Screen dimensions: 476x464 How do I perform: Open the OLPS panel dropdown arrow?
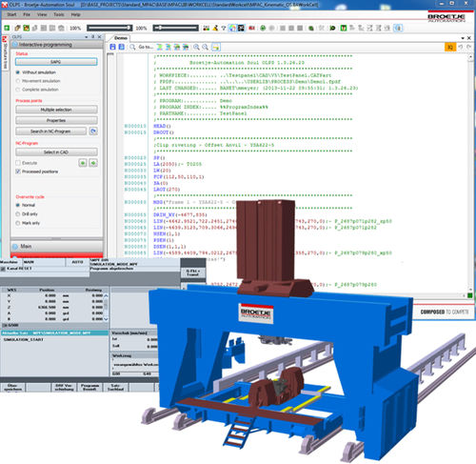pos(87,37)
